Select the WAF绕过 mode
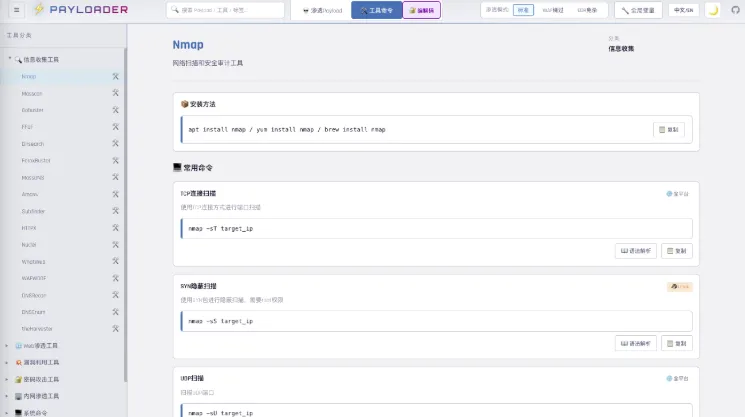The image size is (745, 417). pyautogui.click(x=553, y=10)
